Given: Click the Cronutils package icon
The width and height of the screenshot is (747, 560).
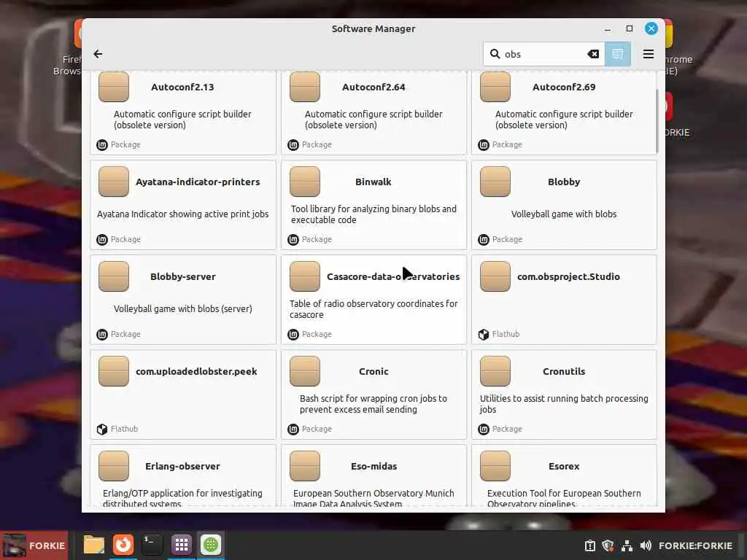Looking at the screenshot, I should 495,371.
